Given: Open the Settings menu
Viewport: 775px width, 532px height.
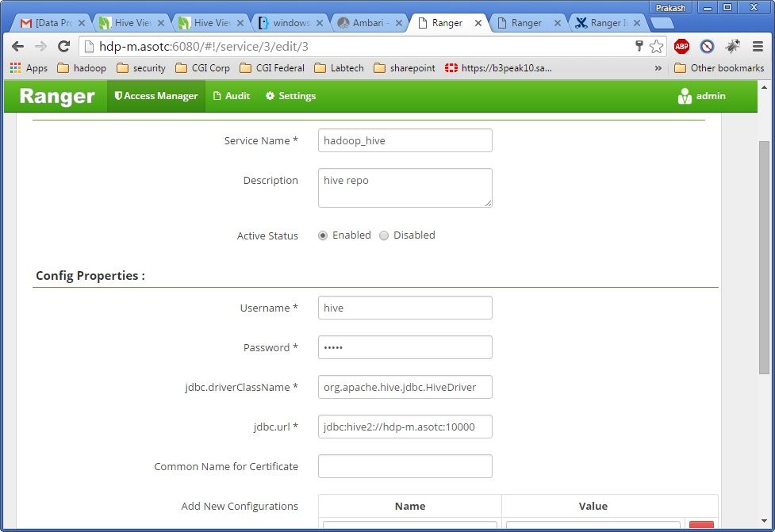Looking at the screenshot, I should [x=290, y=96].
